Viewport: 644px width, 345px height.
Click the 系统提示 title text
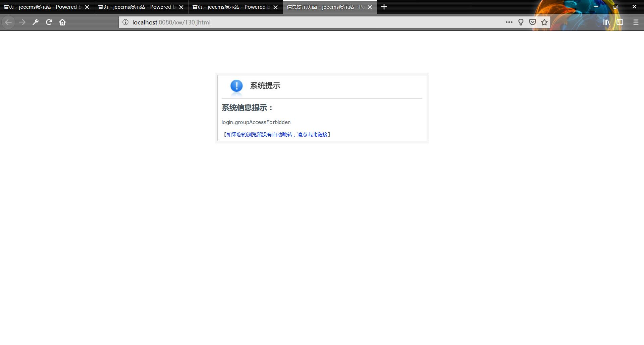(x=265, y=86)
